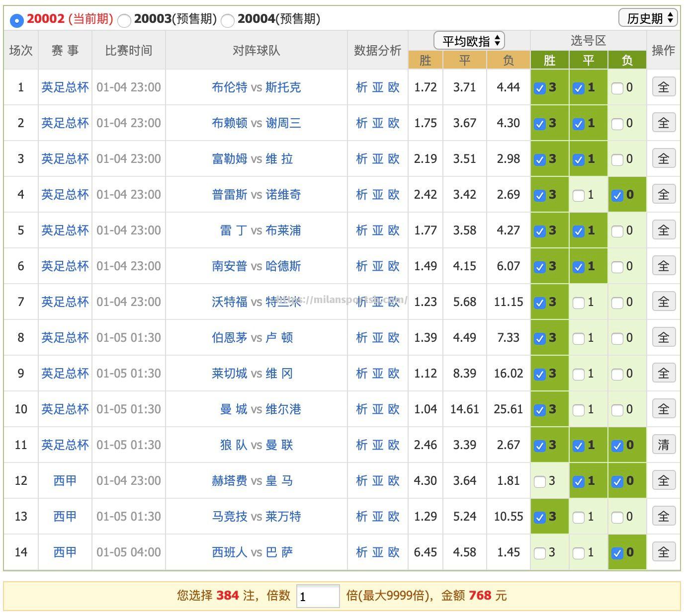The height and width of the screenshot is (616, 684).
Task: Click match time 01-05 04:00
Action: [x=129, y=552]
